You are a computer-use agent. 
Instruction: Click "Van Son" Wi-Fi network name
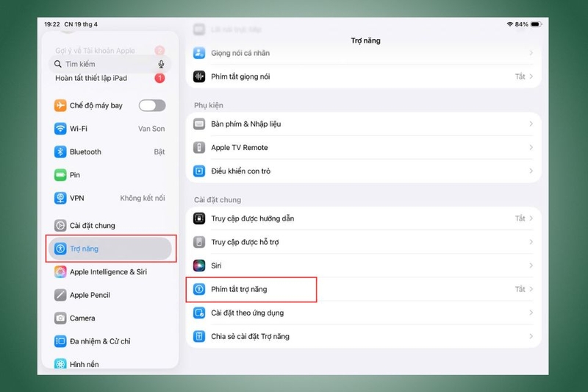[x=151, y=129]
